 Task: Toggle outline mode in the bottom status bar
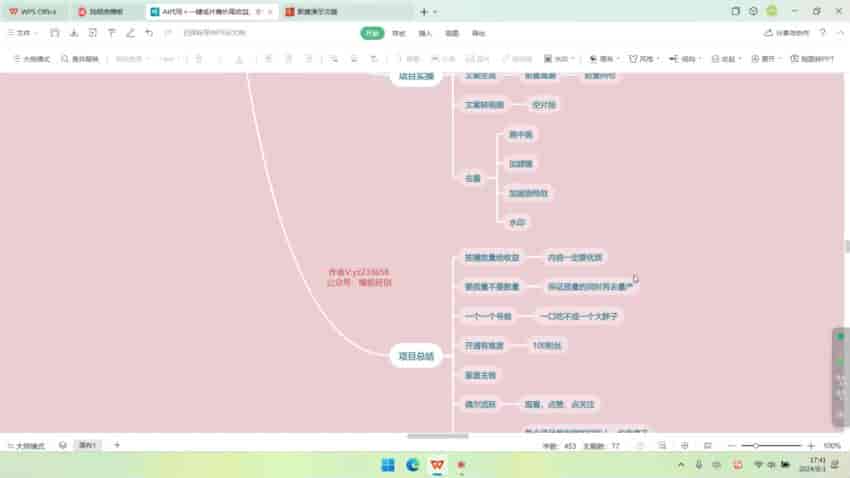[26, 445]
